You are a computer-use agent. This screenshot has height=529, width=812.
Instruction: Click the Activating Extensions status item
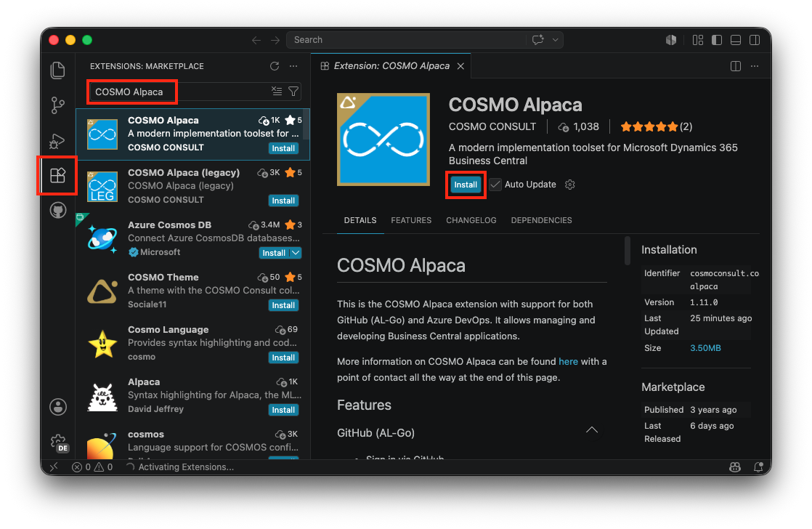click(179, 467)
